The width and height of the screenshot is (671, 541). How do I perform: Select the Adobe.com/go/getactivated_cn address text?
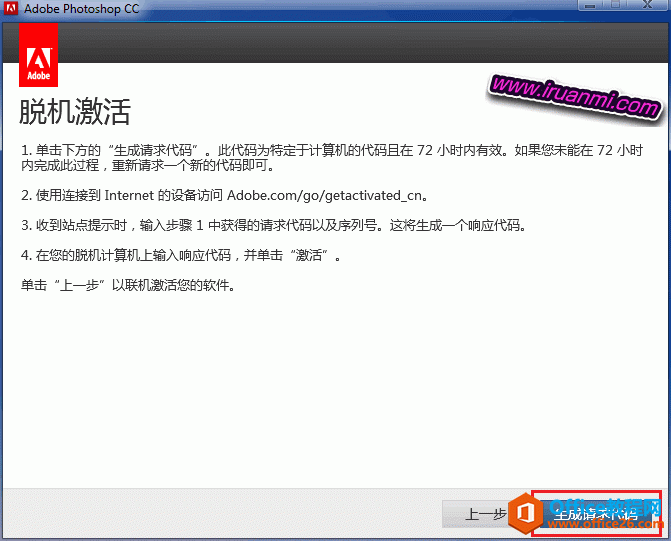[x=325, y=196]
